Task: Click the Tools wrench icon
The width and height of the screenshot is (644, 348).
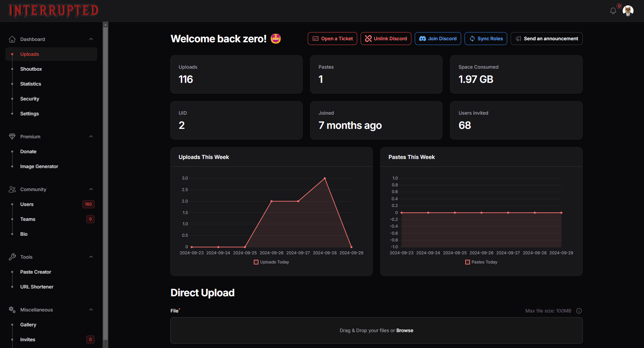Action: tap(12, 257)
